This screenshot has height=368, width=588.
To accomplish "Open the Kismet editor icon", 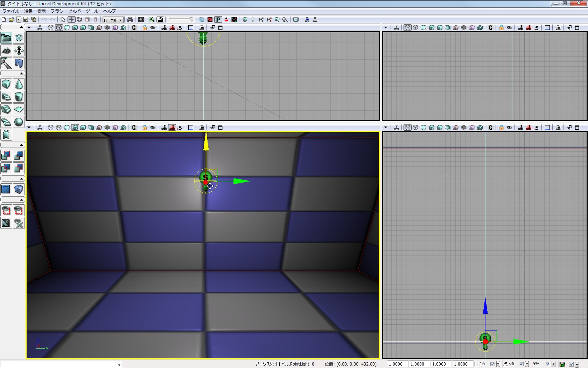I will (x=152, y=20).
